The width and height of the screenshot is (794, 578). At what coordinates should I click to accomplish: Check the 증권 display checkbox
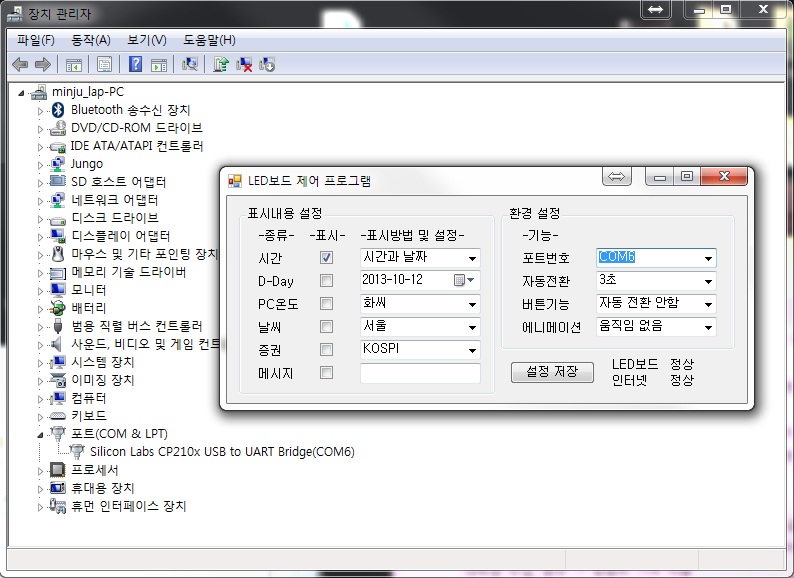327,350
